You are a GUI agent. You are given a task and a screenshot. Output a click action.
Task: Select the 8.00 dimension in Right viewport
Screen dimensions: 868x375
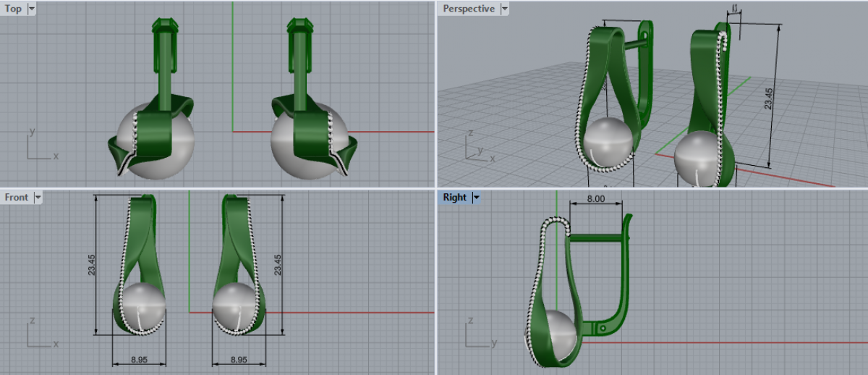595,198
